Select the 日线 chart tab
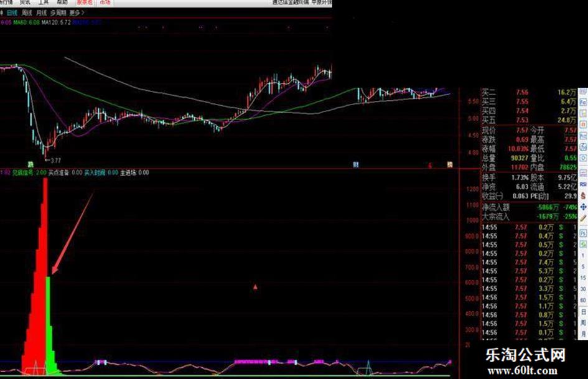The height and width of the screenshot is (379, 588). pos(12,13)
